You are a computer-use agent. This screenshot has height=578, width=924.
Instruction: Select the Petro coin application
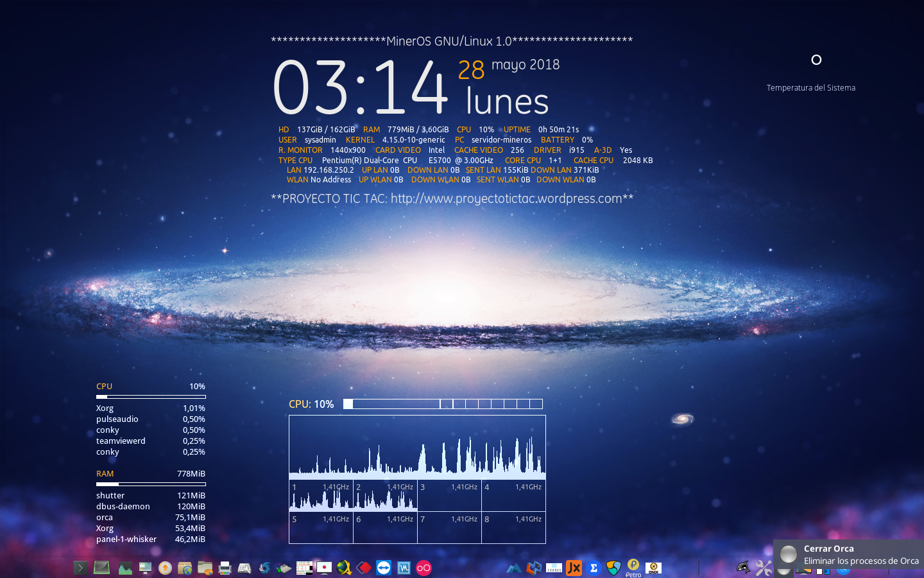[x=633, y=568]
